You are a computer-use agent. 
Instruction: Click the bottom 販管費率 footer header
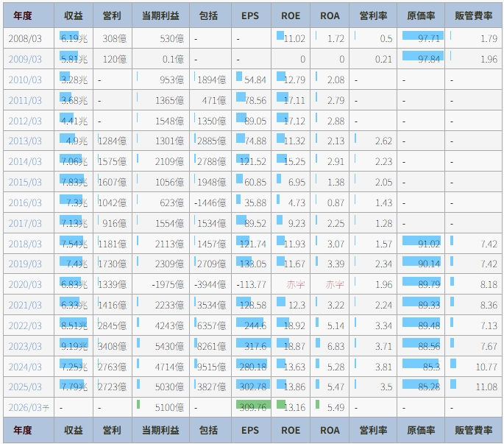click(473, 431)
